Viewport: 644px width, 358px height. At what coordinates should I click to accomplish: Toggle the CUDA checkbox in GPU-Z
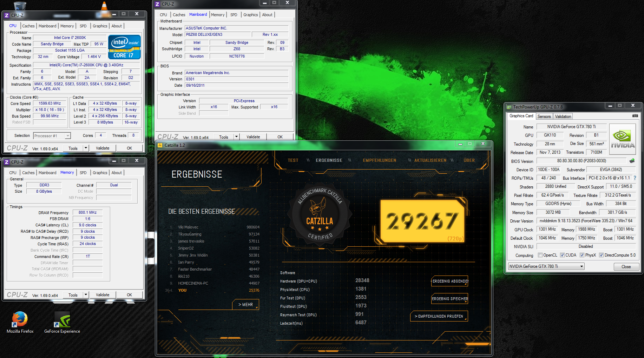point(562,255)
